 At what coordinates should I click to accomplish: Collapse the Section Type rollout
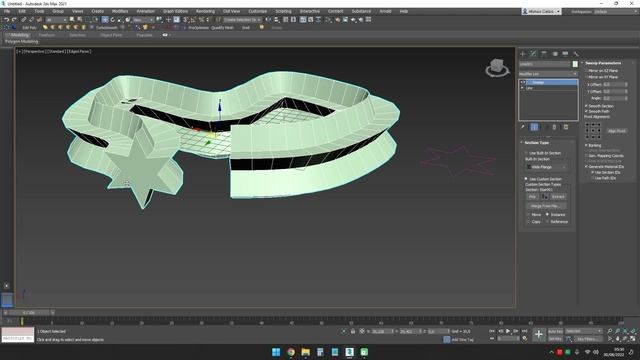click(x=535, y=143)
